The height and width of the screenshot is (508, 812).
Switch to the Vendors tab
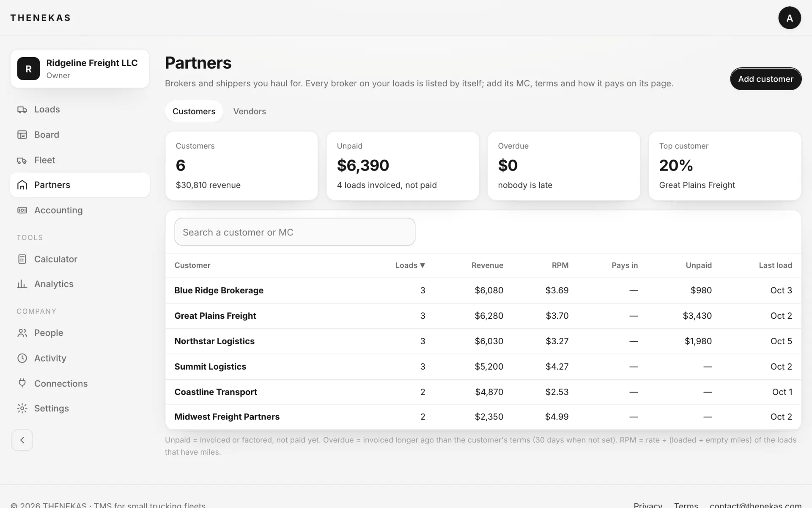250,111
